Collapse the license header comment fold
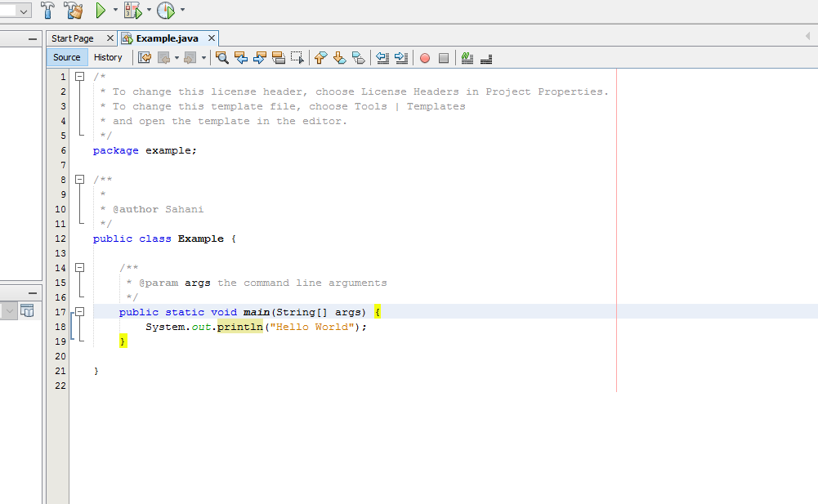Viewport: 818px width, 504px height. pos(79,76)
